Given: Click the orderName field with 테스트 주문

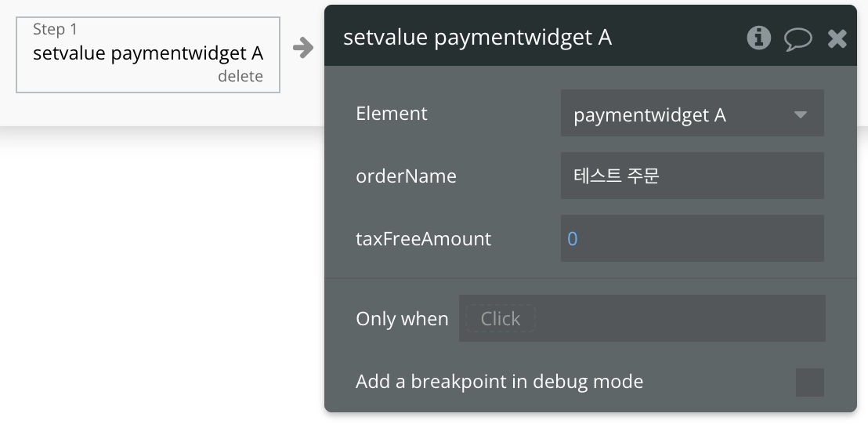Looking at the screenshot, I should [691, 176].
